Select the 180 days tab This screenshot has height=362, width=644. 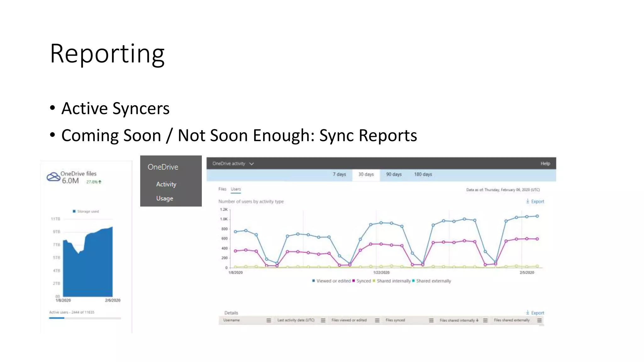point(423,174)
